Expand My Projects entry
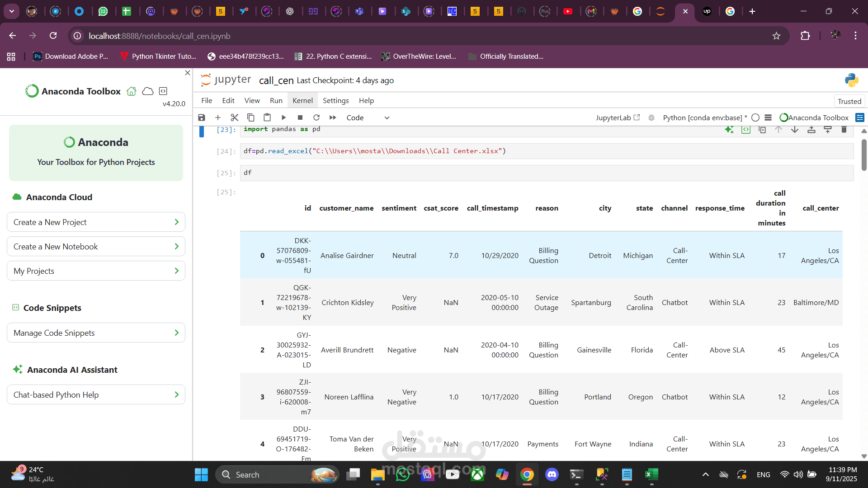The width and height of the screenshot is (868, 488). click(96, 271)
